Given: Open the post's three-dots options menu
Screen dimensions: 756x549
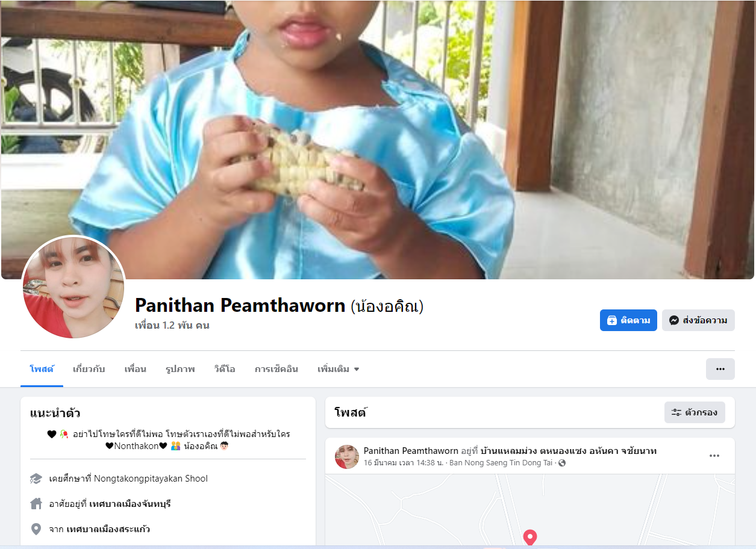Looking at the screenshot, I should [x=714, y=456].
